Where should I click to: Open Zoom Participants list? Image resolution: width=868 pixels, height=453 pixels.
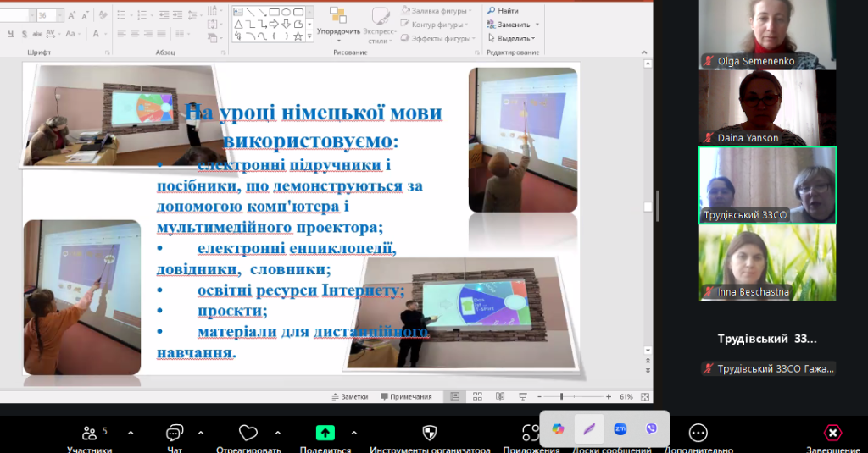[89, 434]
